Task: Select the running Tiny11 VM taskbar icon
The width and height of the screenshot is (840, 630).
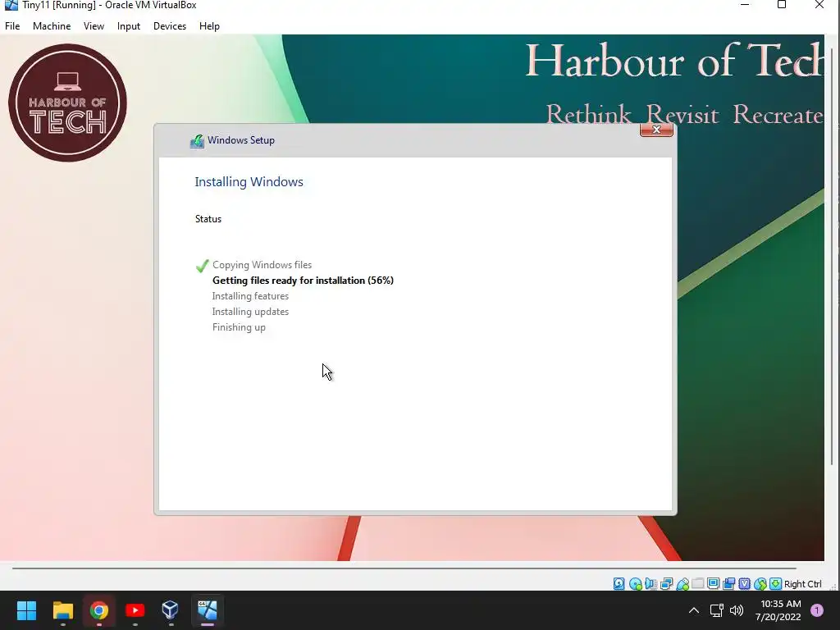Action: pyautogui.click(x=208, y=610)
